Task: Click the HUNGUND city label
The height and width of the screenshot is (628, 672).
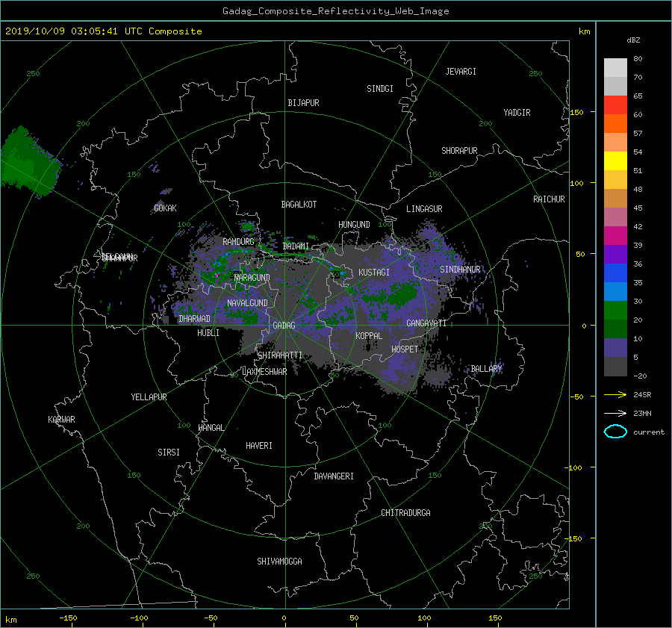Action: [354, 225]
